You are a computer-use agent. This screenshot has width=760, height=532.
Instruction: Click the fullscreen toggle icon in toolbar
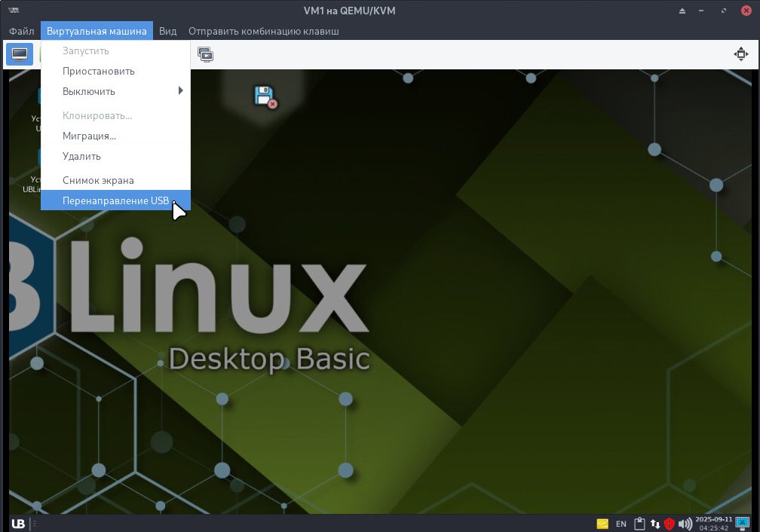coord(741,54)
